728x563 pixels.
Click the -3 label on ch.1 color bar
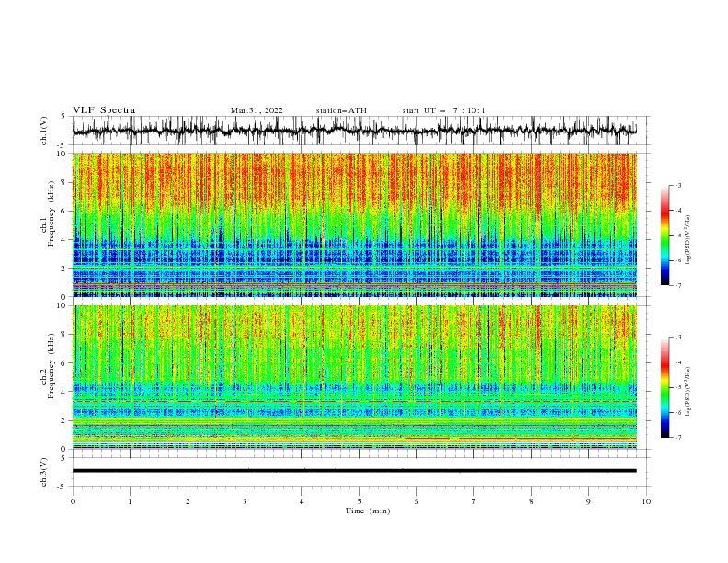pyautogui.click(x=678, y=185)
